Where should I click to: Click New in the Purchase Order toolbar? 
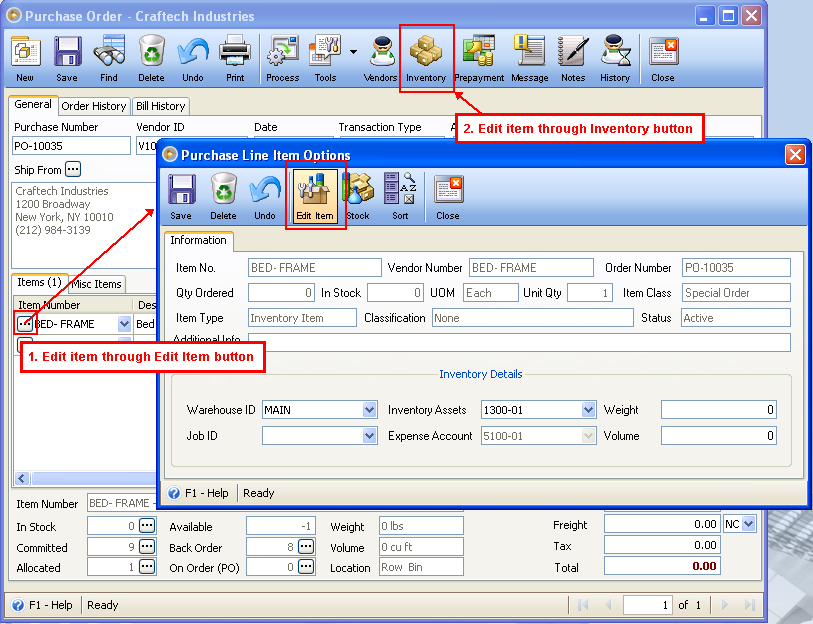coord(25,59)
